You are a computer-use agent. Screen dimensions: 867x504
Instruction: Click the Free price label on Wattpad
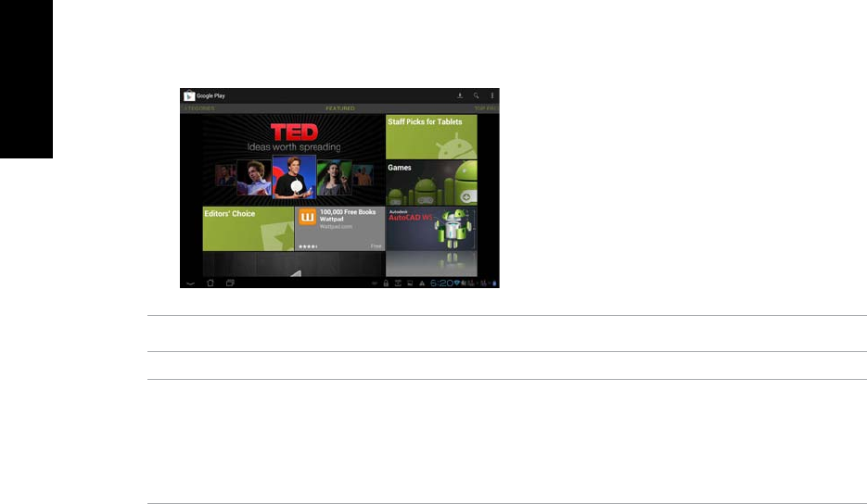[x=376, y=246]
